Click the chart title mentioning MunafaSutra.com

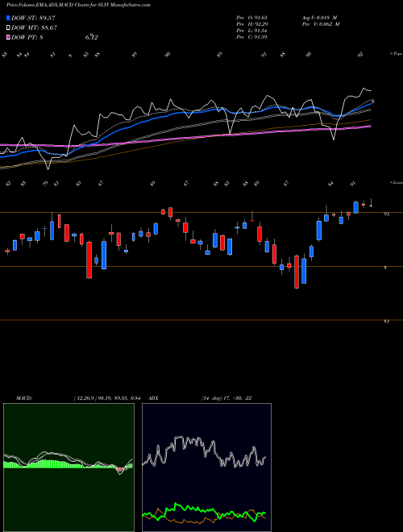(x=79, y=5)
